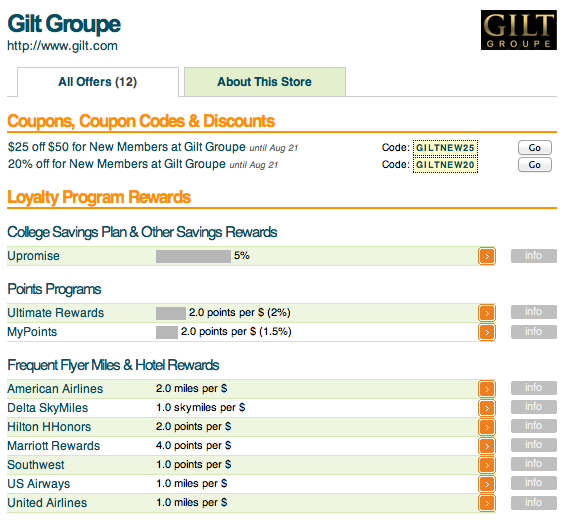This screenshot has width=567, height=524.
Task: Open $25 off $50 New Members offer
Action: pos(127,147)
